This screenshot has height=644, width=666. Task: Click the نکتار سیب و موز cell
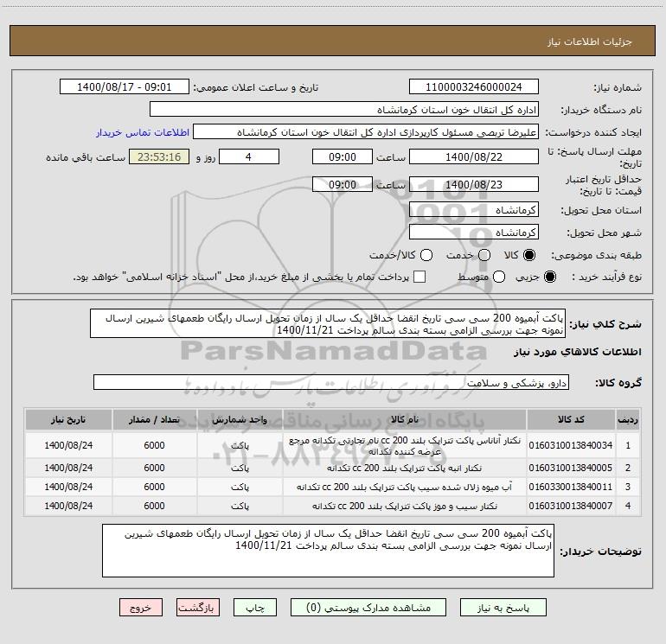tap(405, 506)
